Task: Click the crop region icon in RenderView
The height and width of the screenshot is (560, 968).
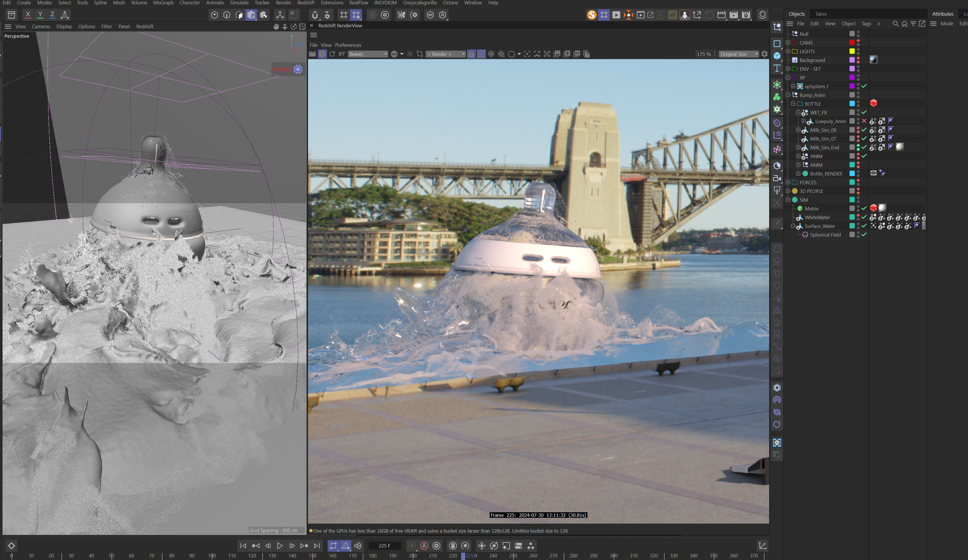Action: click(420, 54)
